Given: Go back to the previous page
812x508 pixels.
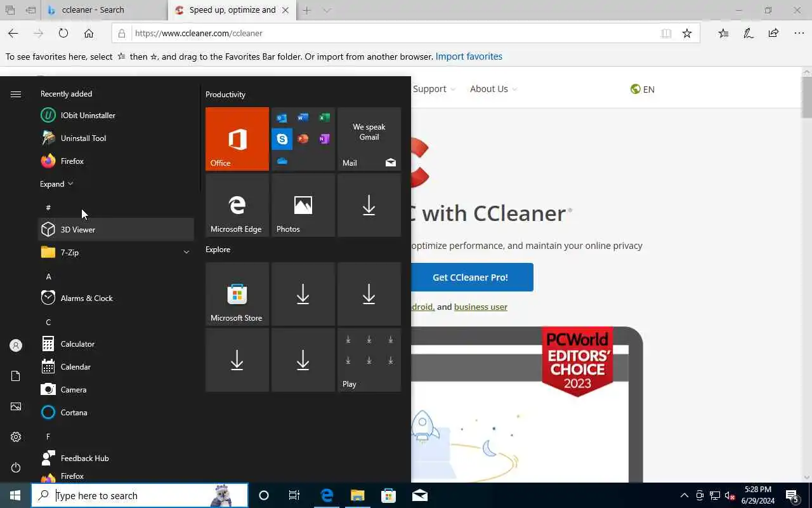Looking at the screenshot, I should tap(13, 34).
